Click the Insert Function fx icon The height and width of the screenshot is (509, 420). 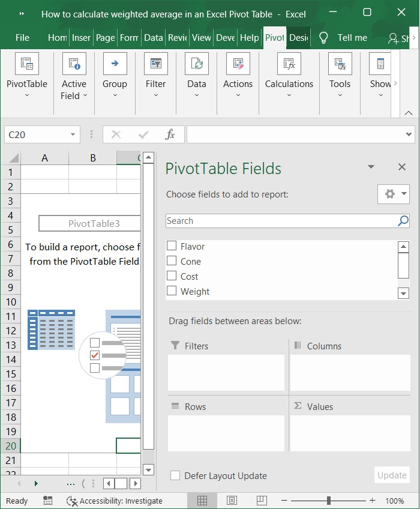[x=170, y=134]
